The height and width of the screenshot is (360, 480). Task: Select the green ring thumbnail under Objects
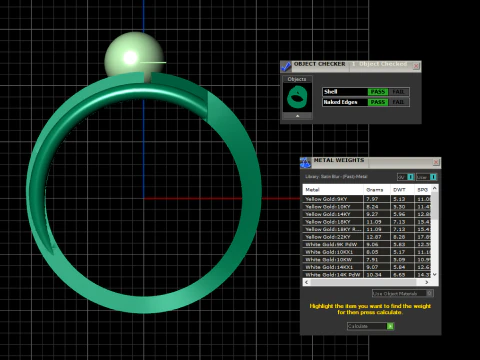coord(297,97)
